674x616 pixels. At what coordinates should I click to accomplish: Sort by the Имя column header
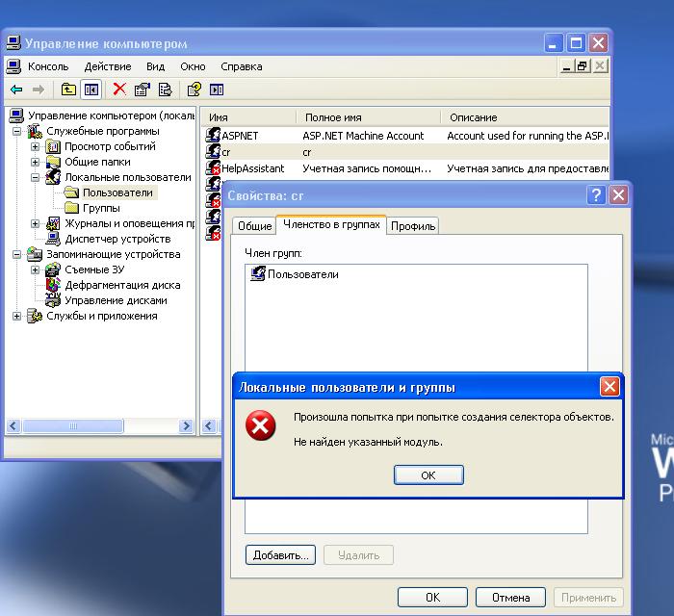(248, 117)
